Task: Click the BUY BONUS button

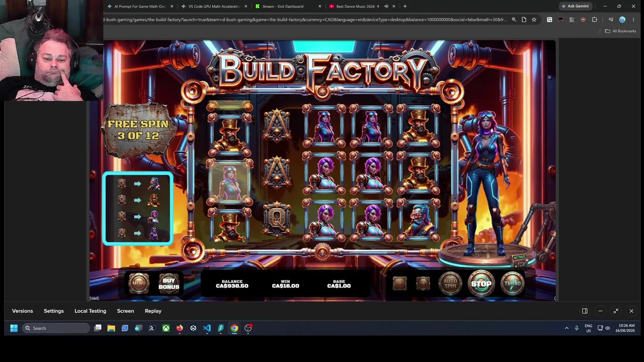Action: (x=169, y=284)
